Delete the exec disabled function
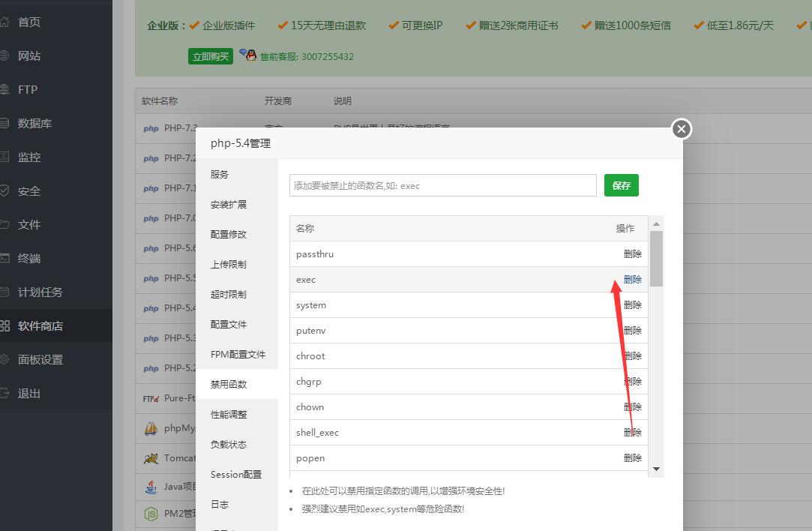The height and width of the screenshot is (531, 812). coord(632,279)
